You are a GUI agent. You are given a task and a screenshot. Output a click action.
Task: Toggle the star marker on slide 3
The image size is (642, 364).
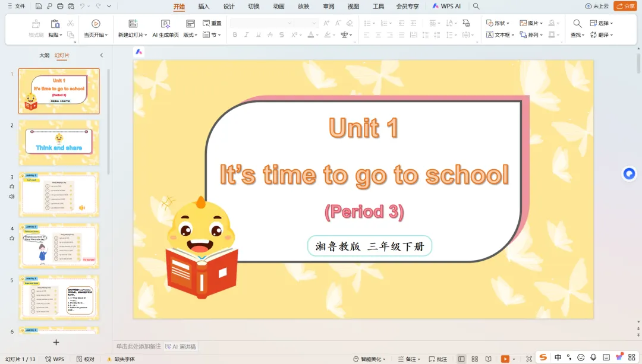click(x=12, y=186)
